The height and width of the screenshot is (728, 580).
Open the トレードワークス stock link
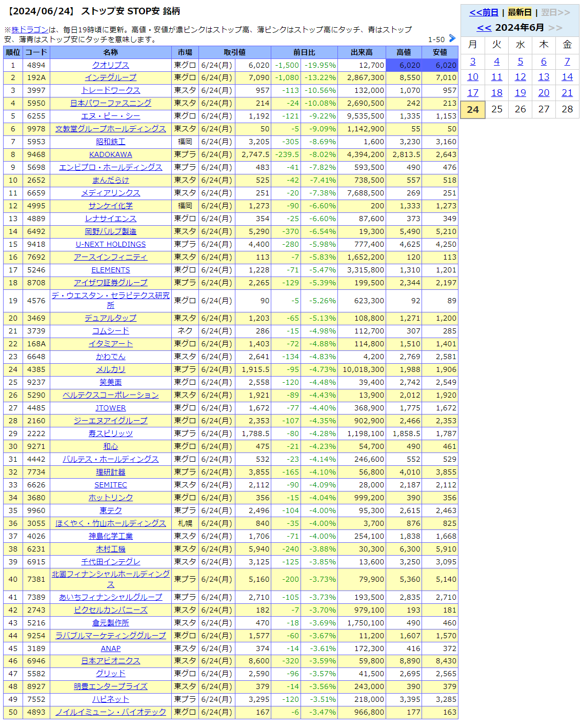111,90
